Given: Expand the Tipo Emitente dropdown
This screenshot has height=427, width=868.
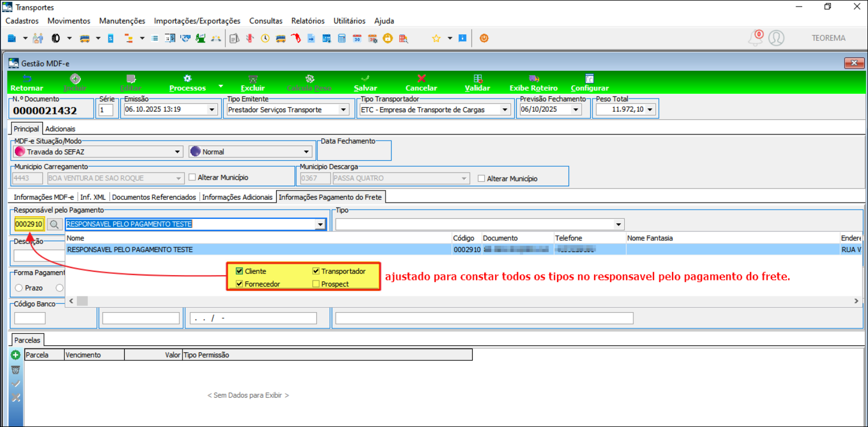Looking at the screenshot, I should pyautogui.click(x=344, y=110).
